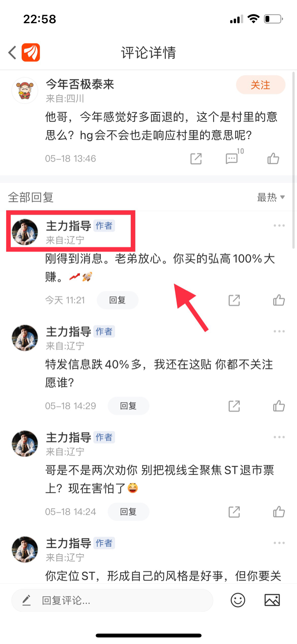Attach an image with the picture icon
This screenshot has width=297, height=644.
[x=272, y=600]
